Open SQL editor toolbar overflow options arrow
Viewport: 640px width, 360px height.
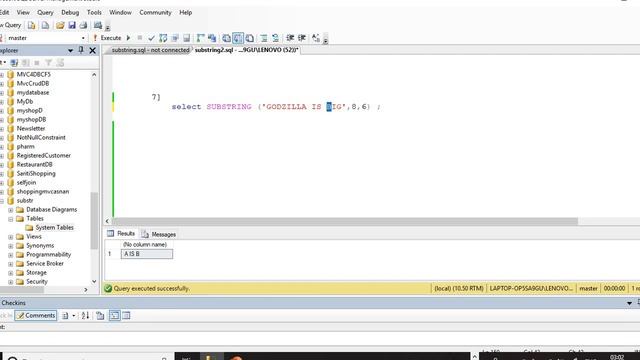(325, 40)
